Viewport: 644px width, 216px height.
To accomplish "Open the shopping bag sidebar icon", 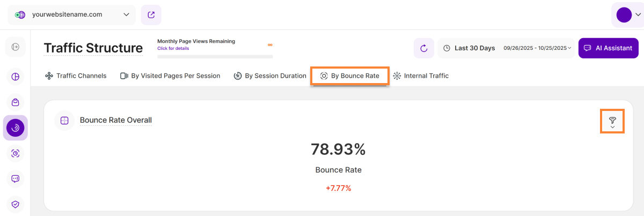I will coord(16,102).
